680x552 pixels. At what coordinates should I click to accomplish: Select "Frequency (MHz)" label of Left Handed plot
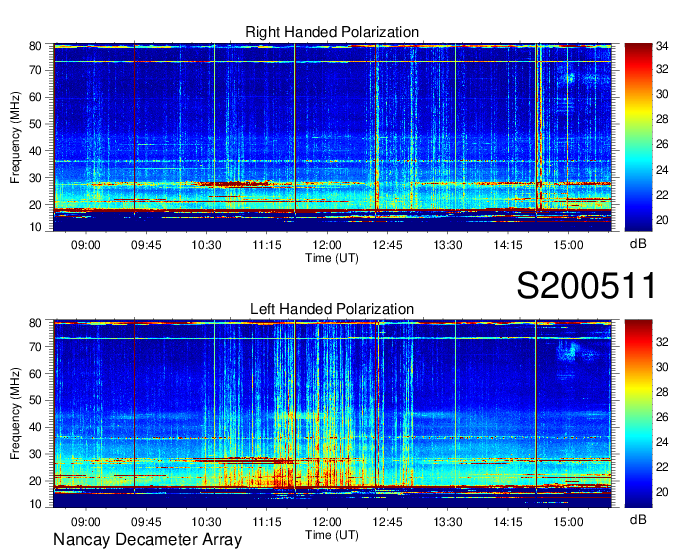pos(15,414)
